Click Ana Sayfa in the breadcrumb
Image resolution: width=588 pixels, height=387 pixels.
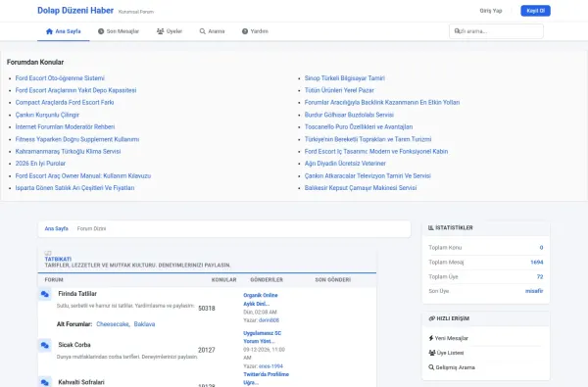tap(56, 228)
